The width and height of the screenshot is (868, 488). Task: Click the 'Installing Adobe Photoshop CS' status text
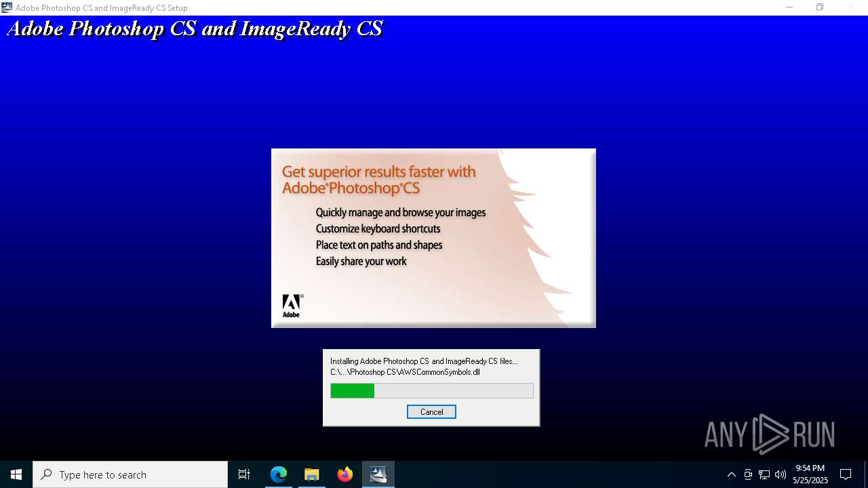click(x=424, y=361)
